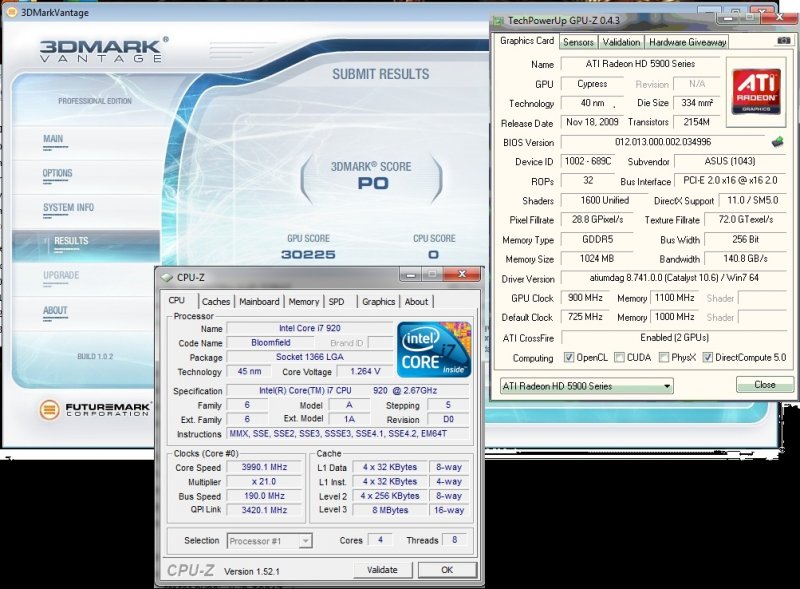Select RESULTS in 3DMark sidebar
The height and width of the screenshot is (589, 800).
(86, 245)
